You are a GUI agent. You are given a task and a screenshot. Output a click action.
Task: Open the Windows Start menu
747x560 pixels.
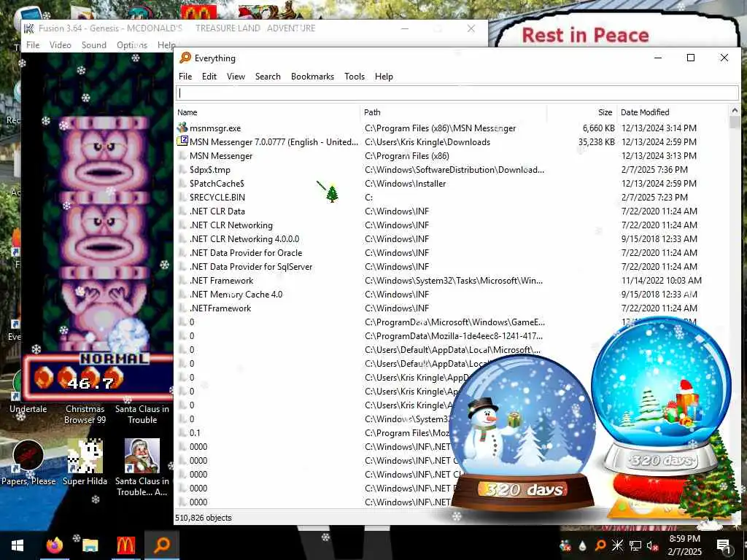(18, 545)
